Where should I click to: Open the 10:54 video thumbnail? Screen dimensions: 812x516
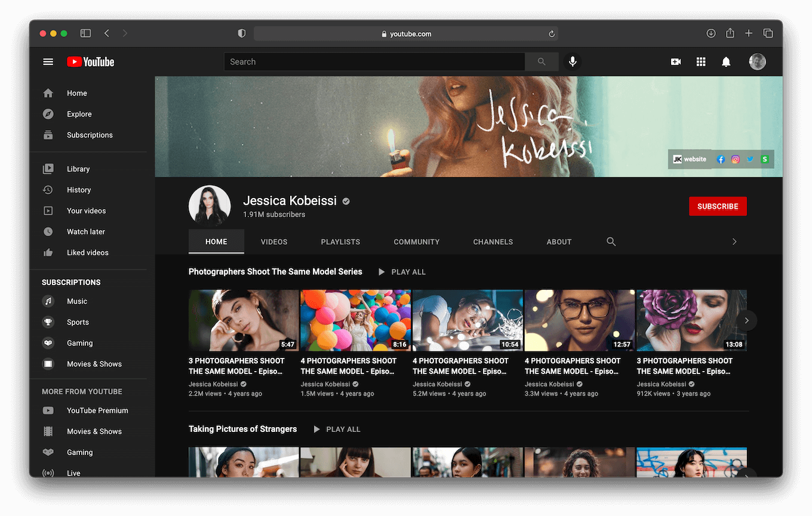pos(467,320)
